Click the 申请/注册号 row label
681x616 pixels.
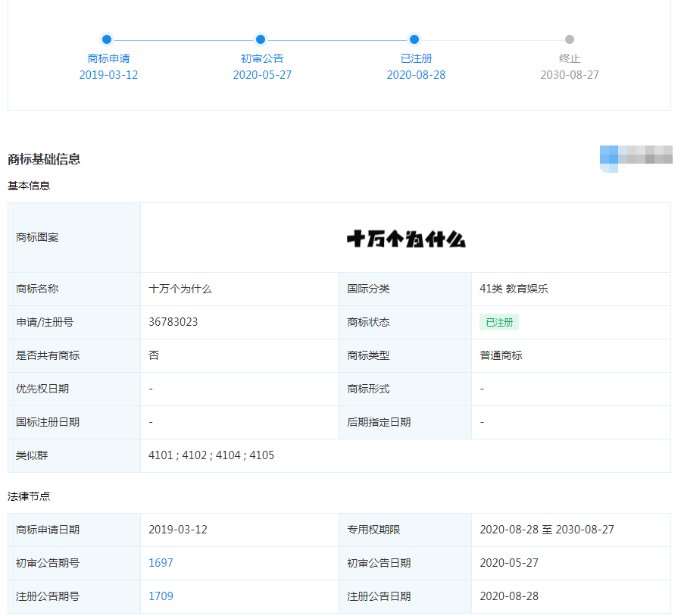pos(45,322)
